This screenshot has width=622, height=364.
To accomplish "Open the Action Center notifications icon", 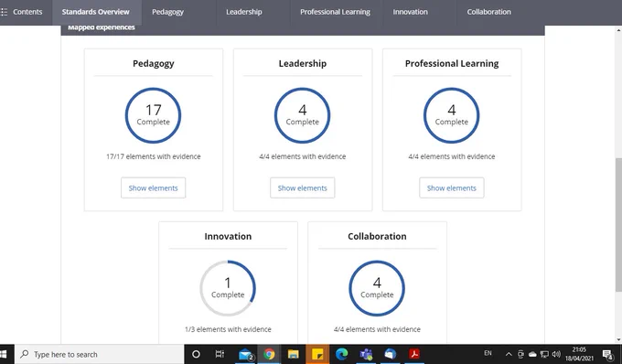I will pyautogui.click(x=607, y=354).
